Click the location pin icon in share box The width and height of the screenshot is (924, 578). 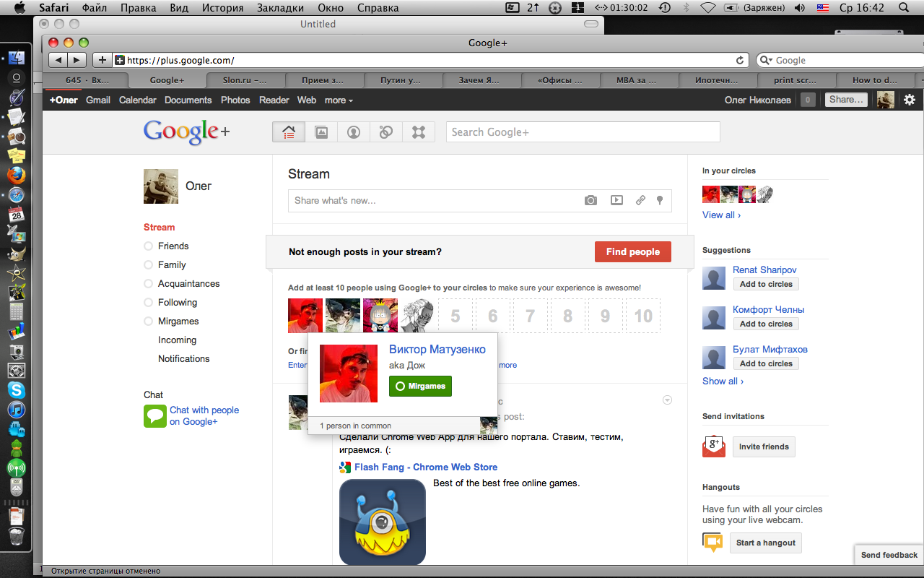click(x=660, y=201)
